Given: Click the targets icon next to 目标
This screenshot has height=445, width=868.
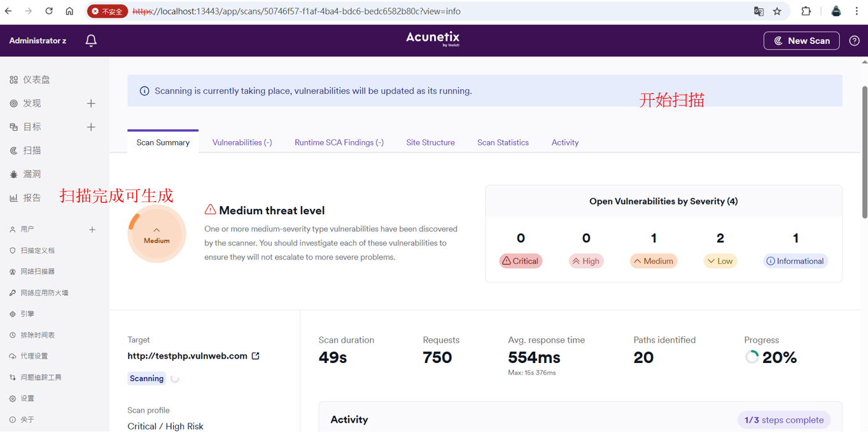Looking at the screenshot, I should pyautogui.click(x=13, y=127).
